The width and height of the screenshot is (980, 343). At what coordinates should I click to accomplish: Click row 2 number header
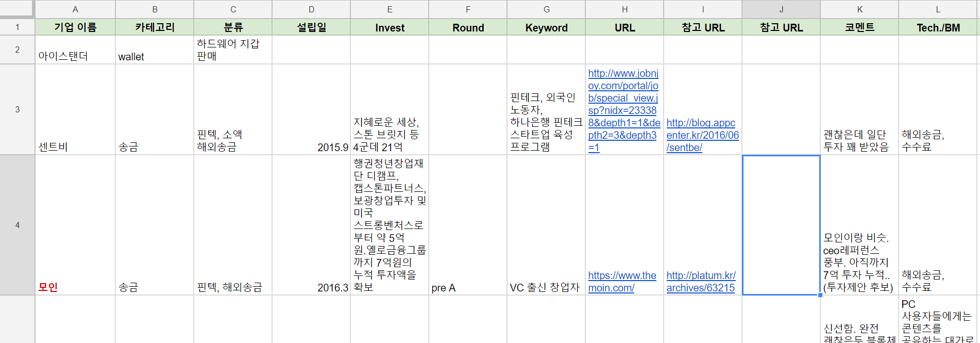(x=18, y=50)
